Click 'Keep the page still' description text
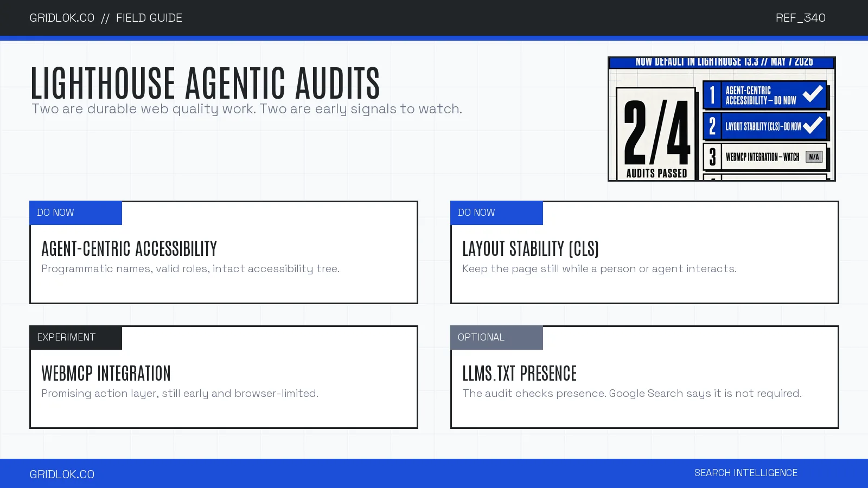Screen dimensions: 868x488 pos(599,269)
